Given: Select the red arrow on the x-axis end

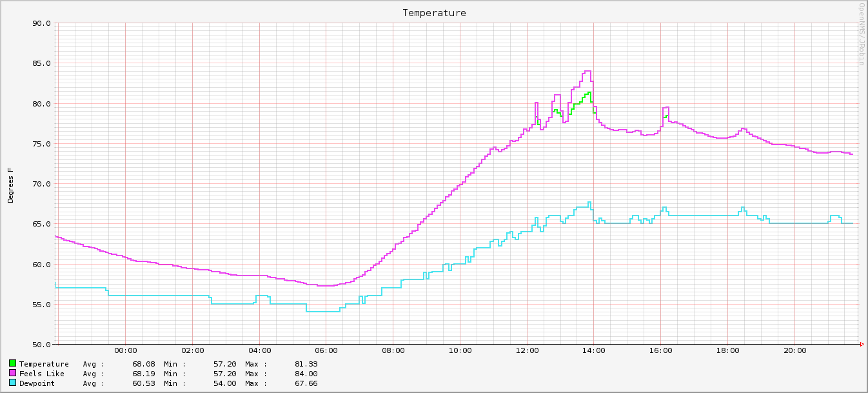Looking at the screenshot, I should (861, 344).
